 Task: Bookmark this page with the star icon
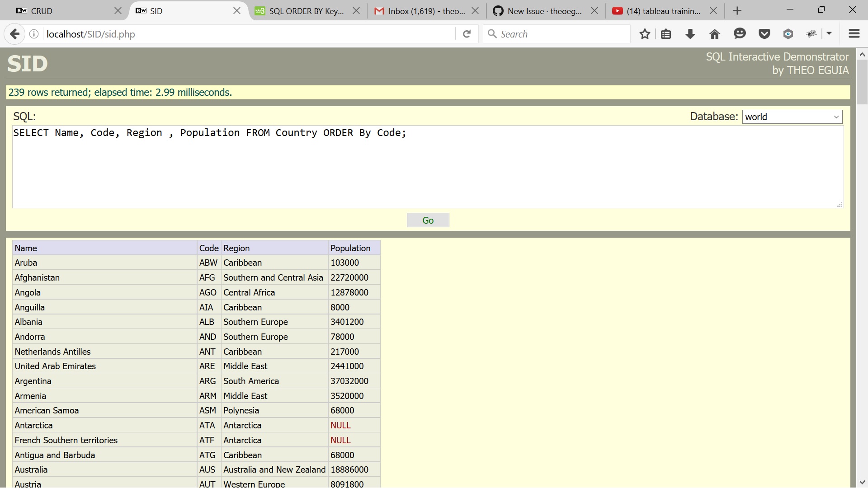coord(645,34)
